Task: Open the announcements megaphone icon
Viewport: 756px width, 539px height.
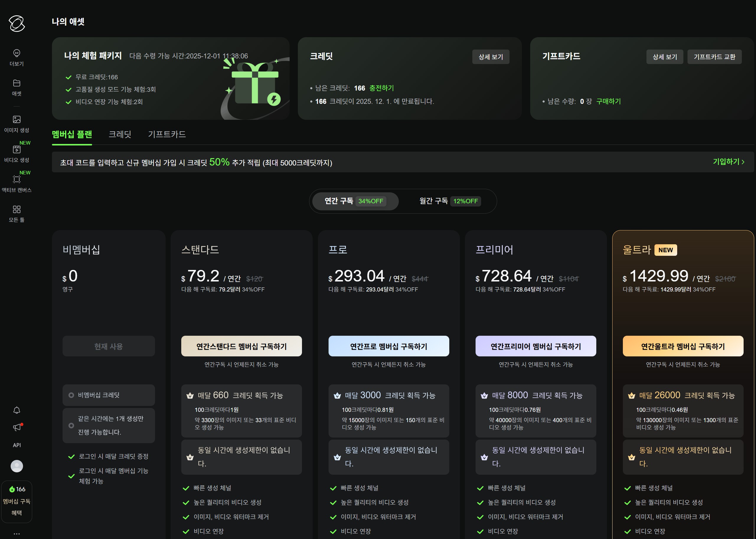Action: (17, 427)
